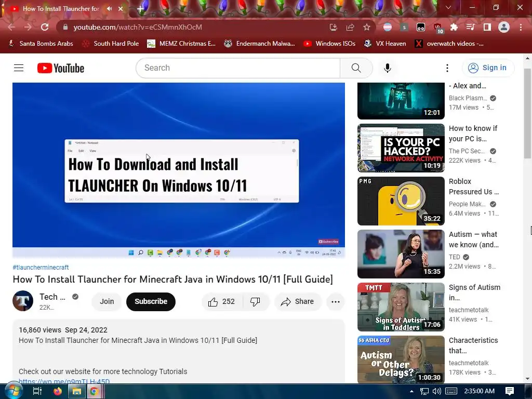
Task: Click 'Characteristics that...' video title
Action: (x=473, y=345)
